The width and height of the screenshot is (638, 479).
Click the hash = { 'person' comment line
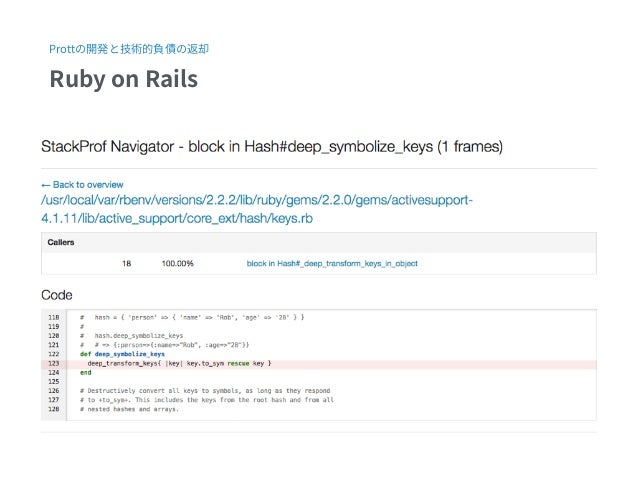[192, 317]
